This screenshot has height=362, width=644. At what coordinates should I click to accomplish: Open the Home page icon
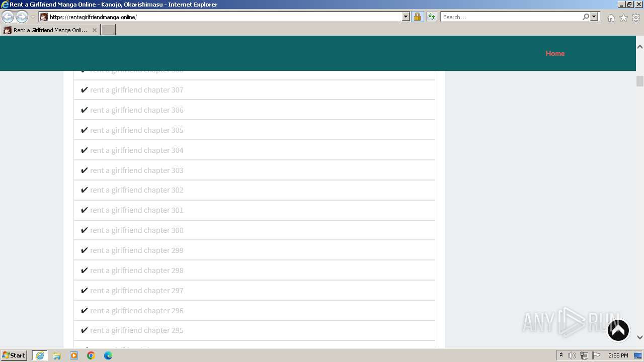(x=611, y=18)
